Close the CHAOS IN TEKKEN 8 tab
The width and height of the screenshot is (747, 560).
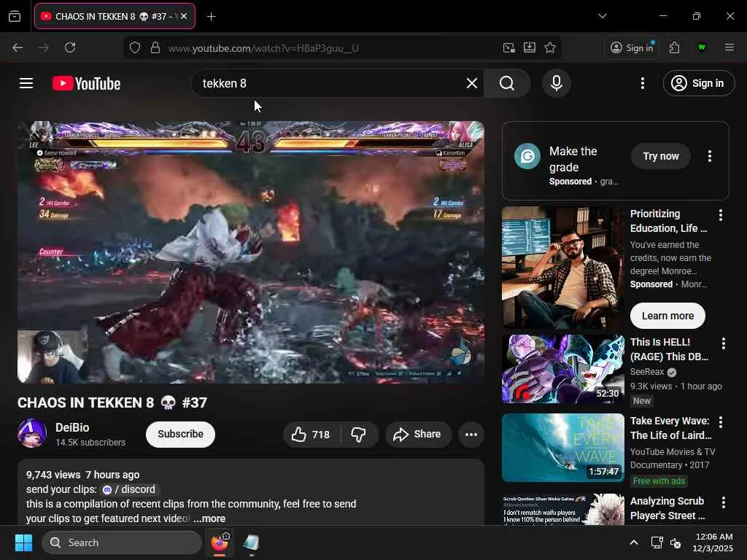[x=184, y=16]
